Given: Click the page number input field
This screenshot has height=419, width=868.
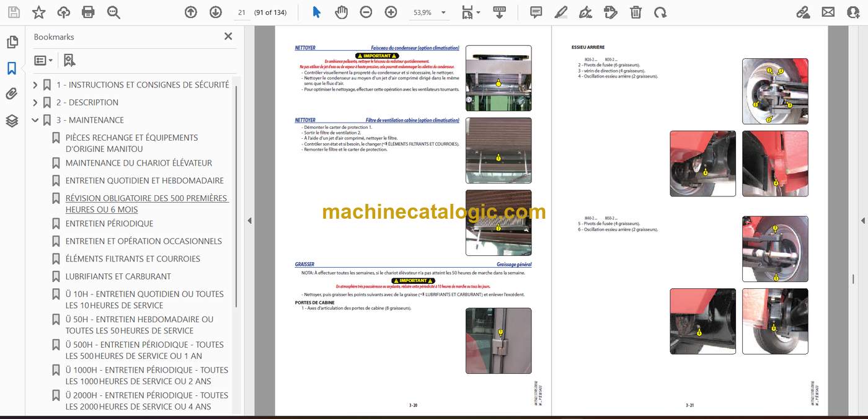Looking at the screenshot, I should pos(241,12).
